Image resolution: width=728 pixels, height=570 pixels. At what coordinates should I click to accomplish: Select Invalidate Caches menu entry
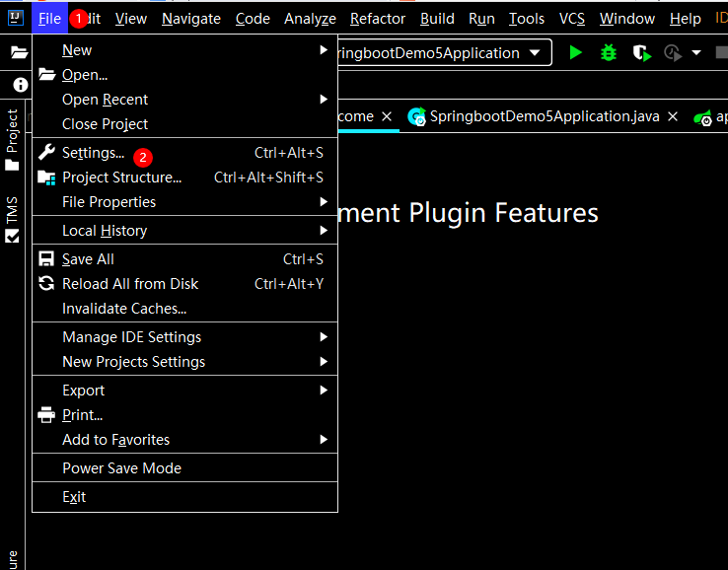pos(184,309)
